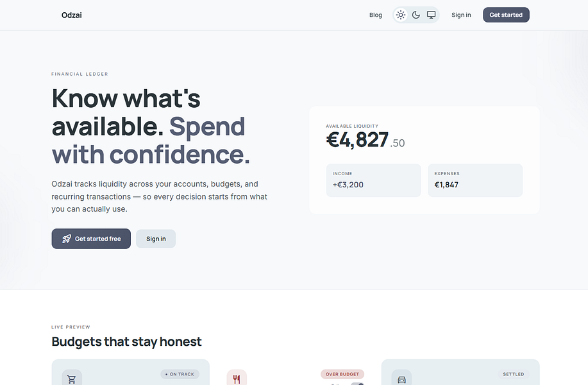Click the Income +€3,200 tile
This screenshot has width=588, height=385.
373,180
